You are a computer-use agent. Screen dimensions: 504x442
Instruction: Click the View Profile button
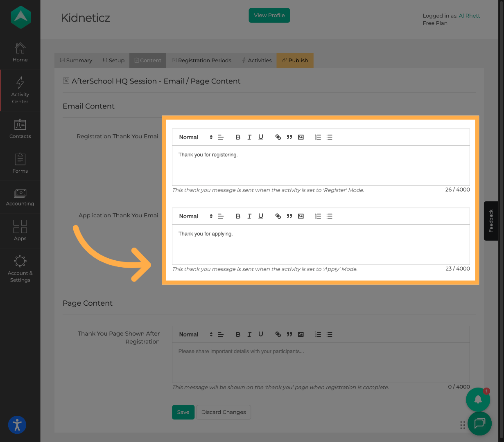[x=269, y=15]
